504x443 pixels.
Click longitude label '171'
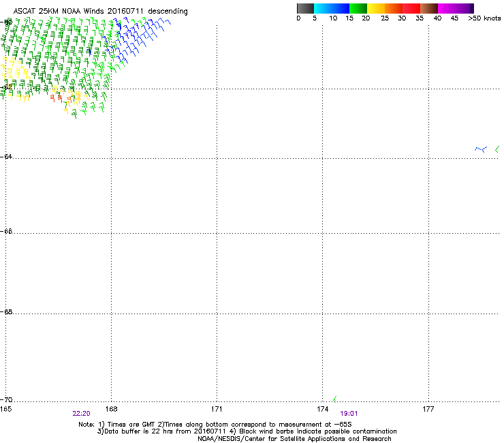coord(217,409)
